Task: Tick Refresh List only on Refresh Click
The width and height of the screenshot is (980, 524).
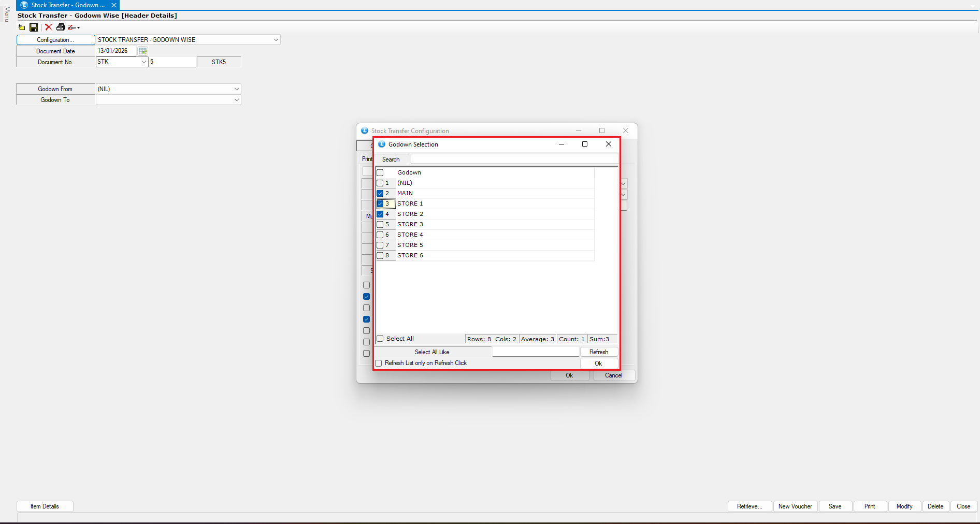Action: point(379,363)
